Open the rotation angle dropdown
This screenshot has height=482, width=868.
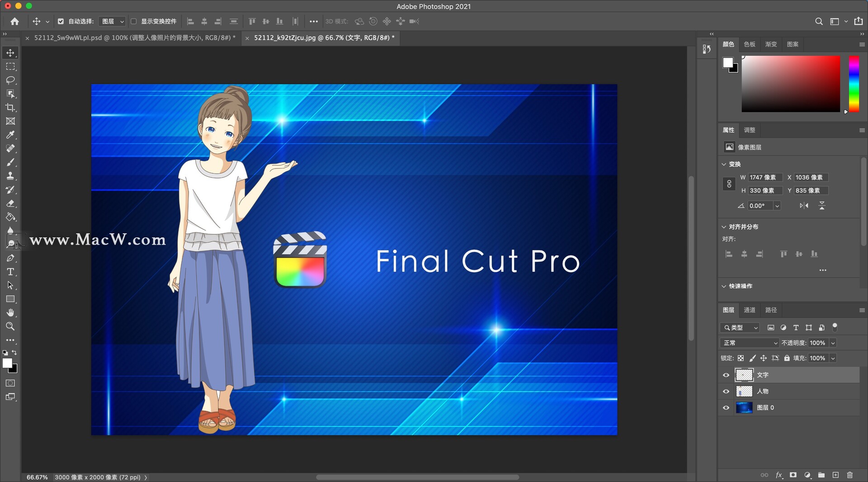(x=777, y=206)
